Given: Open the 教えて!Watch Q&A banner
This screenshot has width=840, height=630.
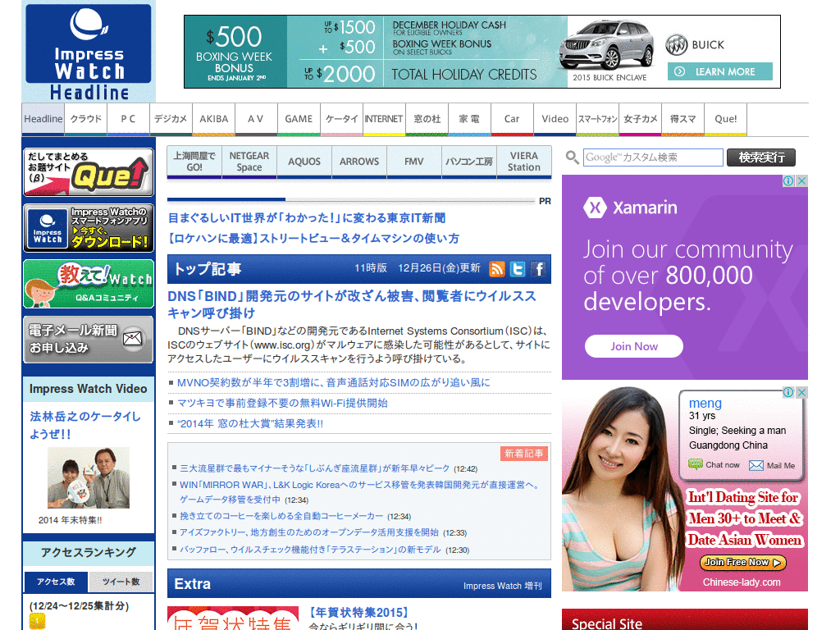Looking at the screenshot, I should 89,284.
